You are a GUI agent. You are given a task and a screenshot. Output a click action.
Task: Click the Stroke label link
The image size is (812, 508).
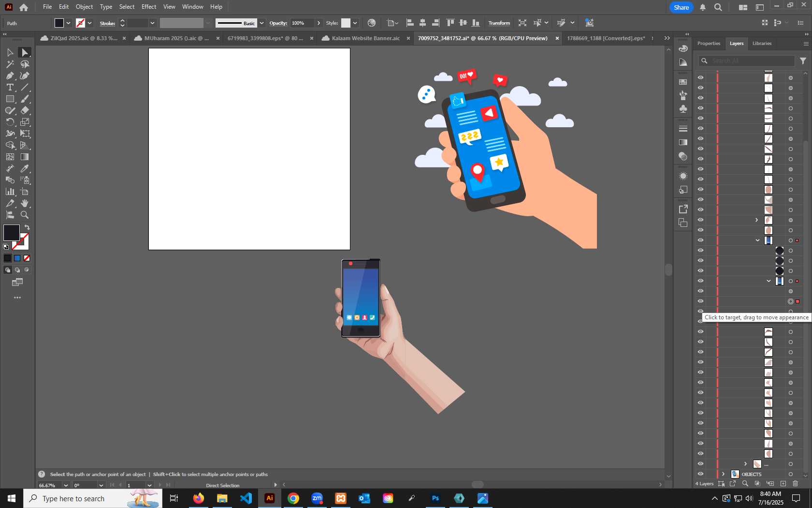pyautogui.click(x=107, y=23)
